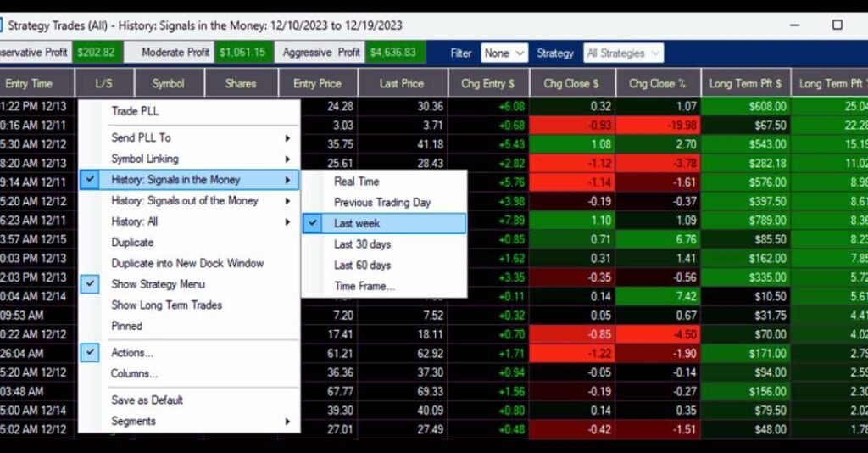
Task: Toggle the History: Signals in the Money item
Action: (x=175, y=180)
